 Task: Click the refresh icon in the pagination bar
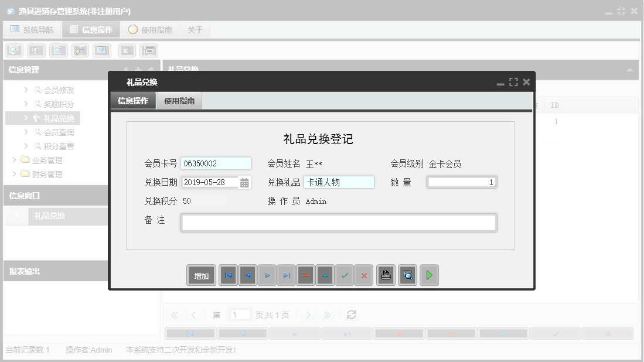coord(351,315)
